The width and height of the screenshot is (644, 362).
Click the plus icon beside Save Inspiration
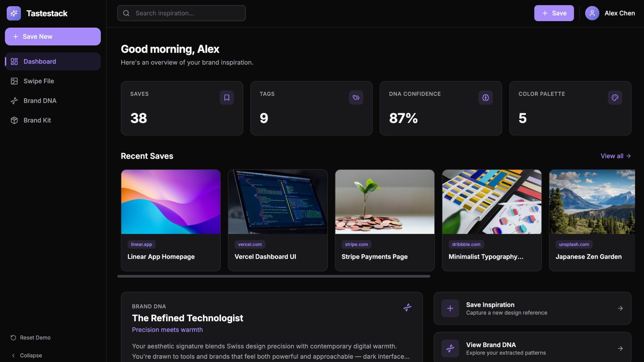pos(450,308)
